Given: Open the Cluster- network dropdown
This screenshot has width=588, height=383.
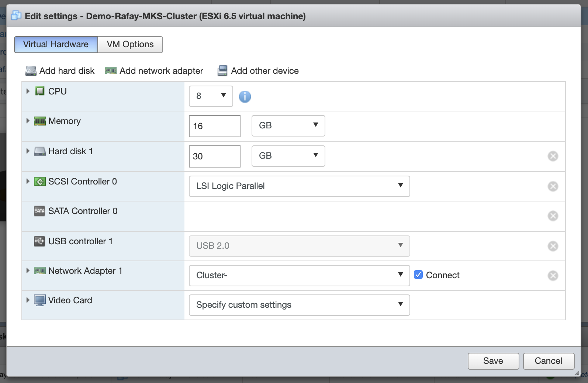Looking at the screenshot, I should pyautogui.click(x=300, y=276).
